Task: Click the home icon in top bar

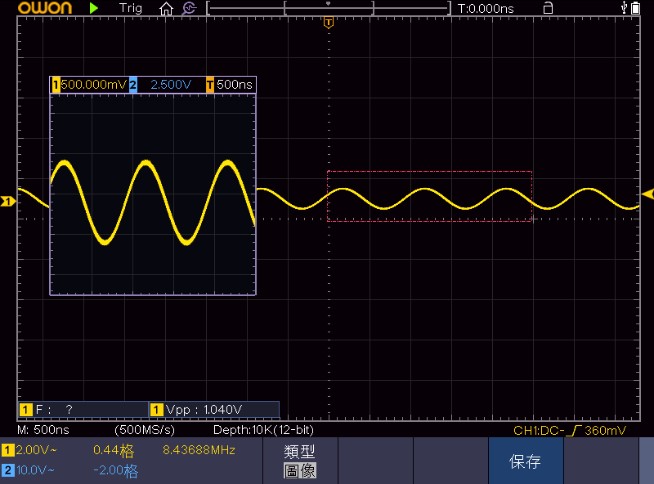Action: pos(166,9)
